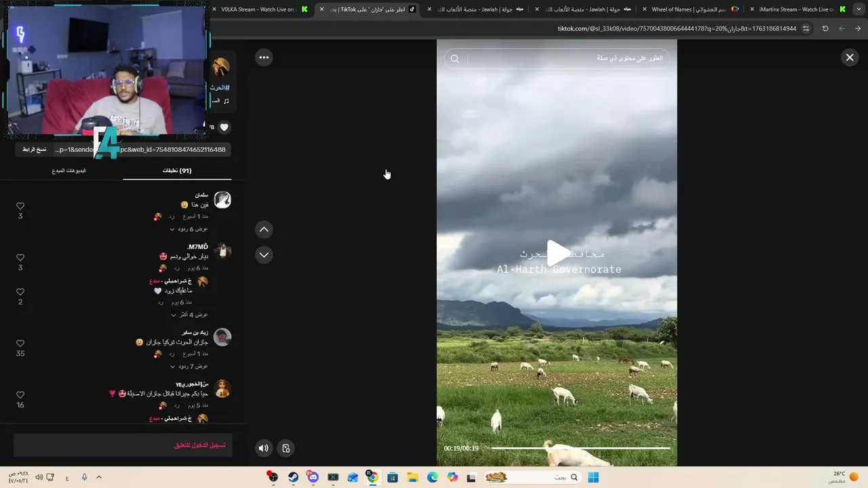Open OBS Studio from taskbar

pos(273,477)
